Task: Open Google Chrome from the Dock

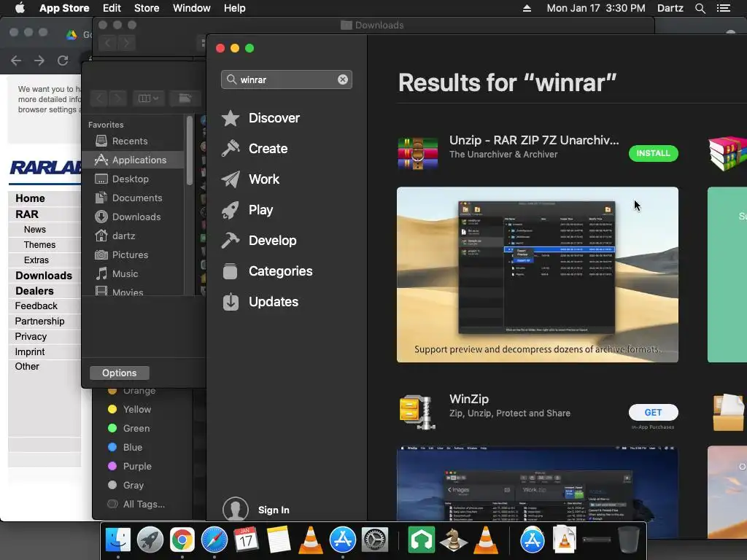Action: click(182, 540)
